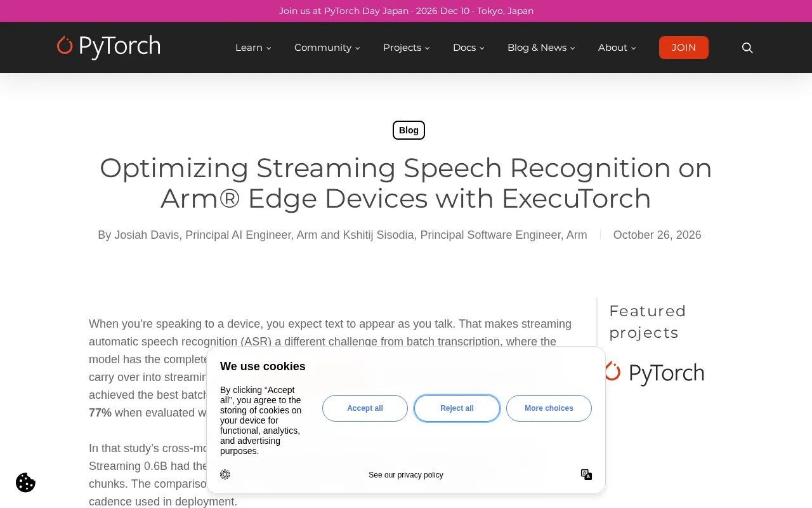812x508 pixels.
Task: Expand the Community menu chevron
Action: 358,48
